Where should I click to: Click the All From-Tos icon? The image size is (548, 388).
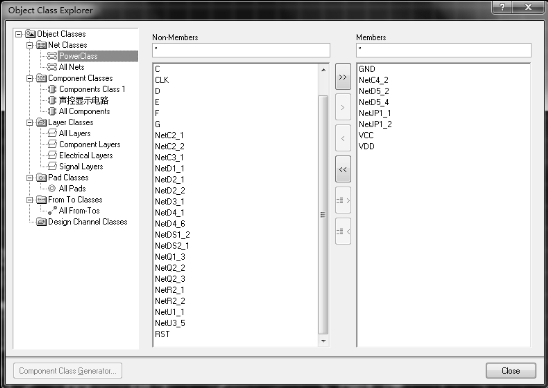pos(52,210)
